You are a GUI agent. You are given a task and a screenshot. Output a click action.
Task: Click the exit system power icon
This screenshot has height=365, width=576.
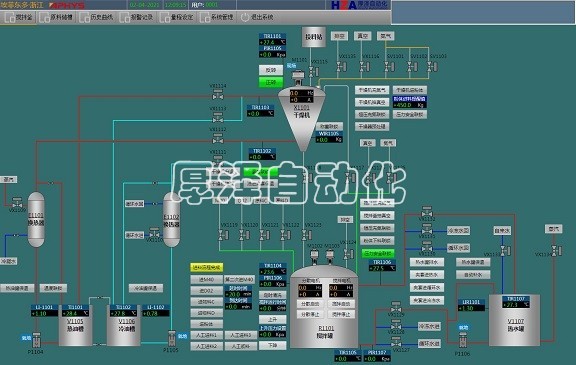tap(245, 17)
